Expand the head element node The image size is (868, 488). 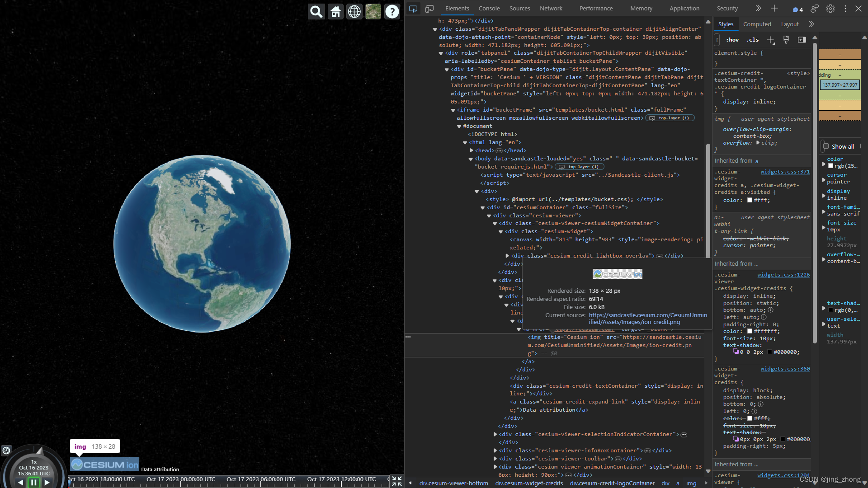[472, 150]
